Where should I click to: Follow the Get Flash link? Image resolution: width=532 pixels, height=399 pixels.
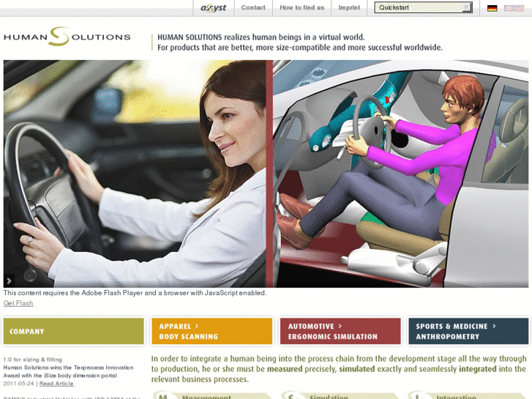18,303
